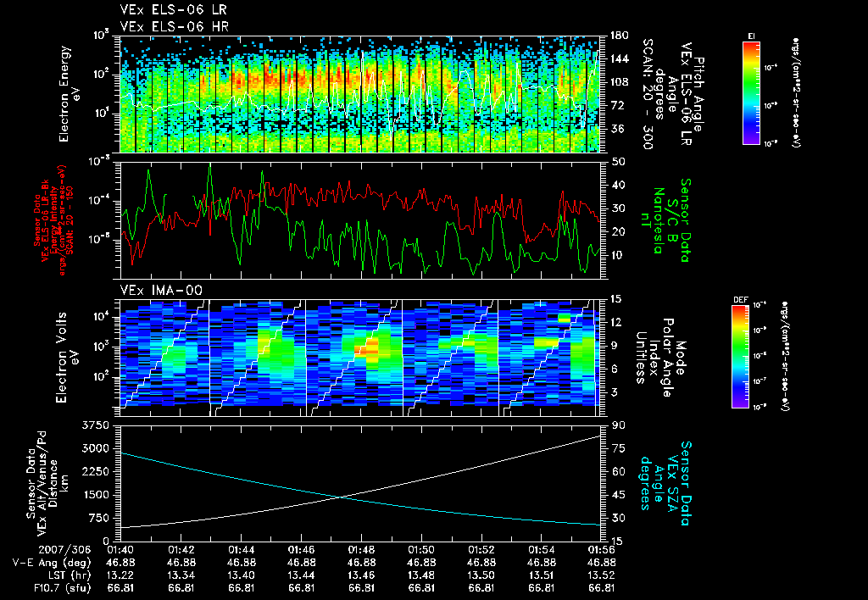This screenshot has height=600, width=868.
Task: Click the 01:46 time tick label
Action: coord(301,550)
